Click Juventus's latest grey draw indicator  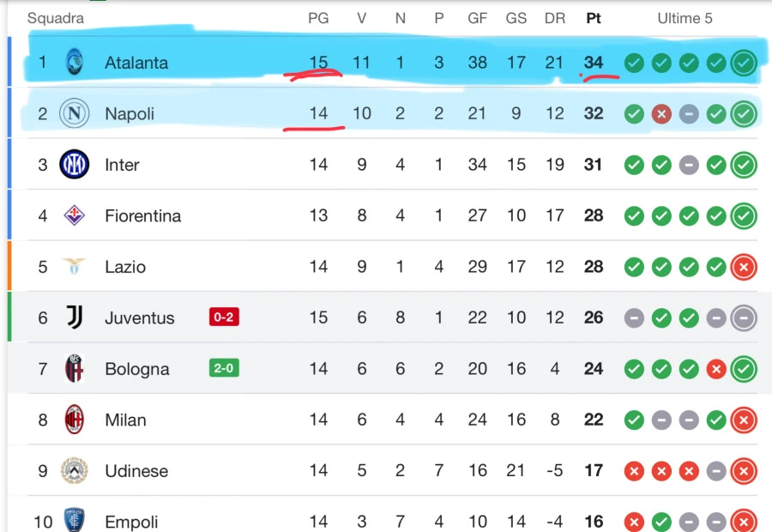744,317
